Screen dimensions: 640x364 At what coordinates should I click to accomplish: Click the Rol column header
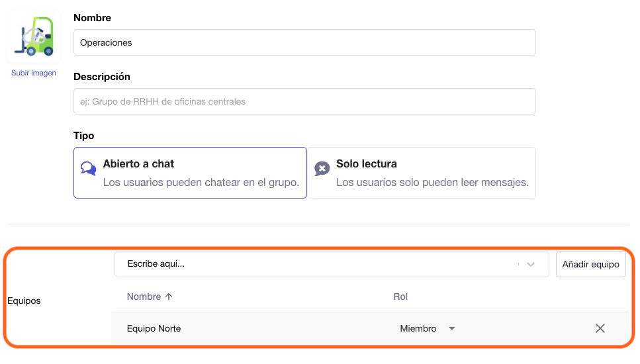[x=400, y=296]
